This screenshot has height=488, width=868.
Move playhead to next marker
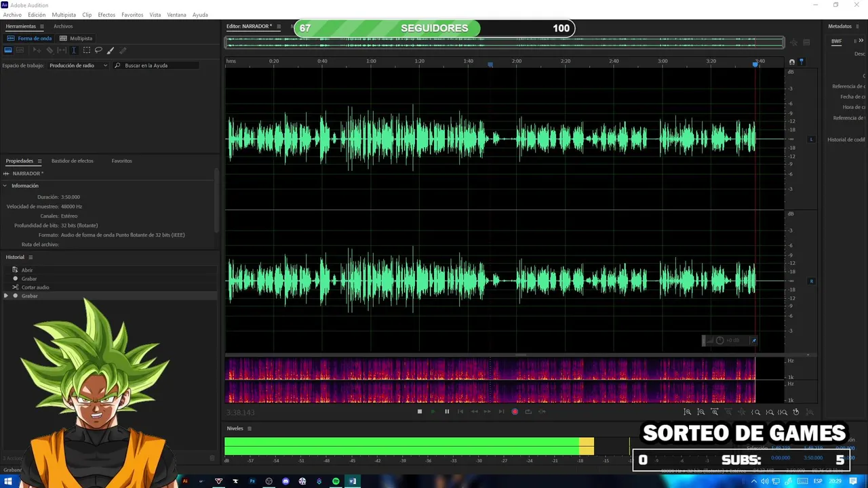point(501,411)
